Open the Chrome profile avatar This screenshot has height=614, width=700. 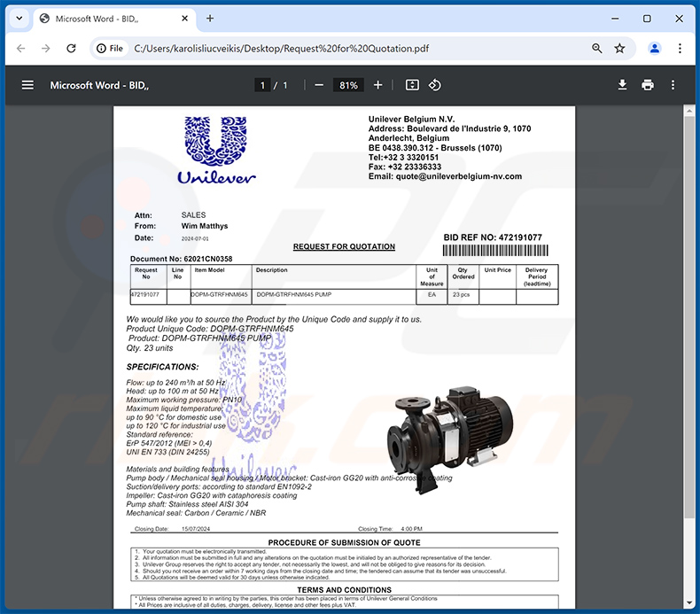pos(655,49)
